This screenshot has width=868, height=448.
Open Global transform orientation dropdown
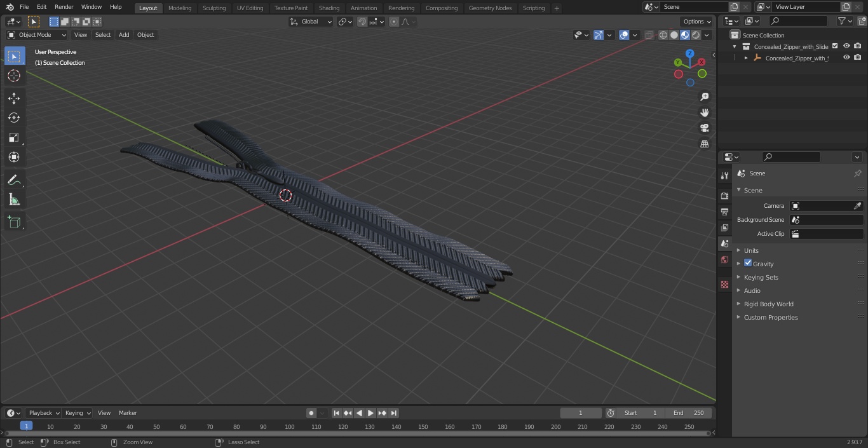pyautogui.click(x=311, y=22)
